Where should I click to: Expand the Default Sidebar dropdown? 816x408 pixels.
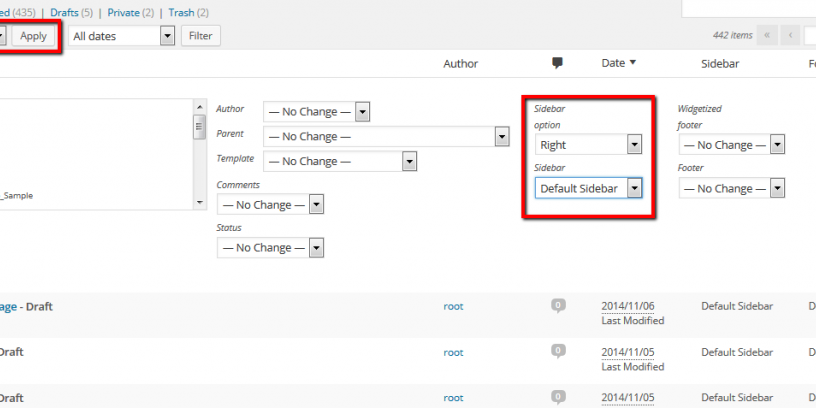(589, 188)
